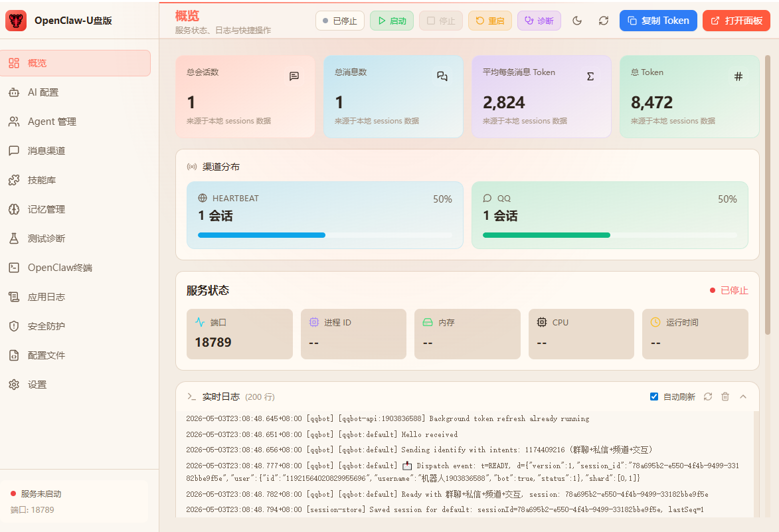Click the terminal prompt icon beside 实时日志
Screen dimensions: 779x532
tap(192, 397)
